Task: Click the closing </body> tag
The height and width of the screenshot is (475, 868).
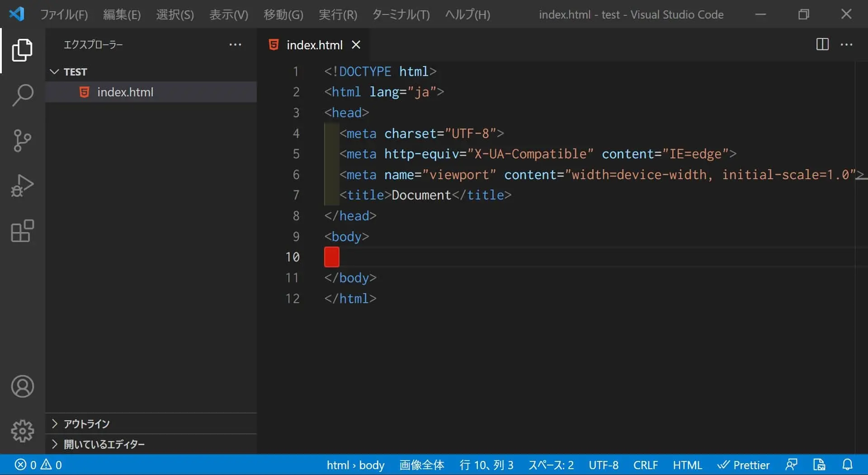Action: point(350,278)
